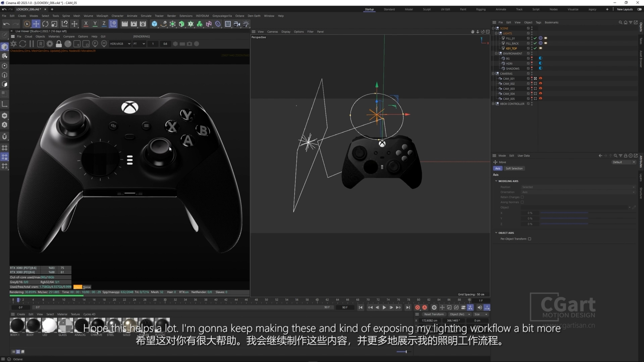644x362 pixels.
Task: Toggle New Layouts switch
Action: [639, 9]
